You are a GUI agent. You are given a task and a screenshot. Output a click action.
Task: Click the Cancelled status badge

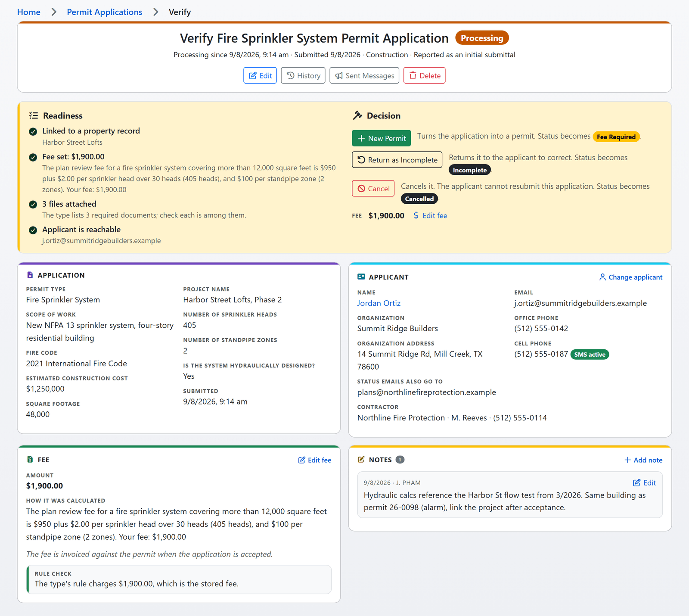419,199
